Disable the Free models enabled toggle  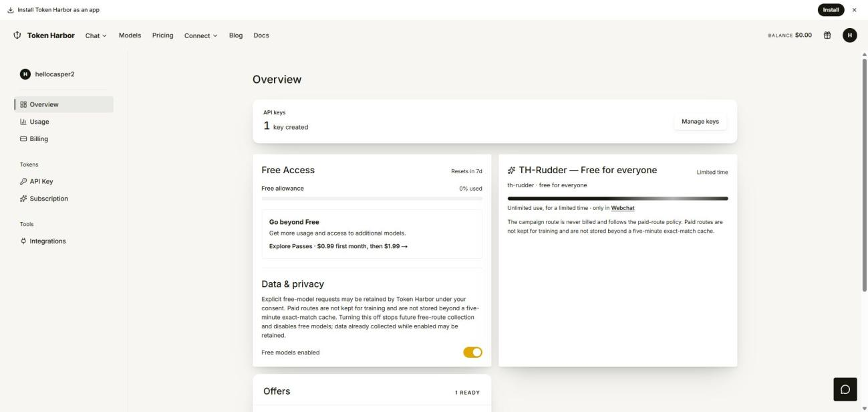pyautogui.click(x=472, y=352)
